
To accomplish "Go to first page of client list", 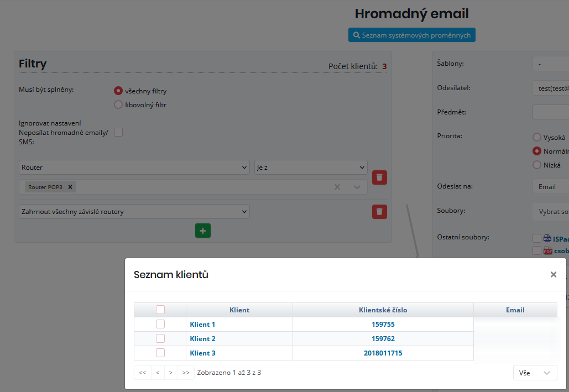I will tap(143, 373).
